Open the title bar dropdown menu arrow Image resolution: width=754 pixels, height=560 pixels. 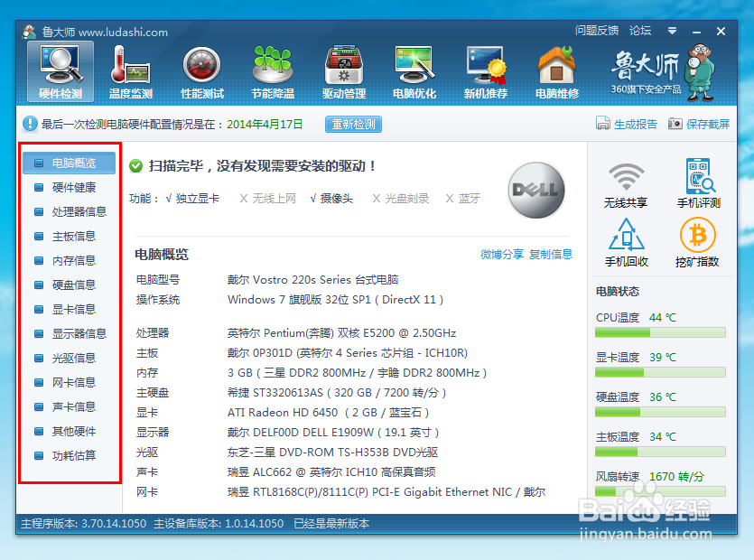coord(672,31)
